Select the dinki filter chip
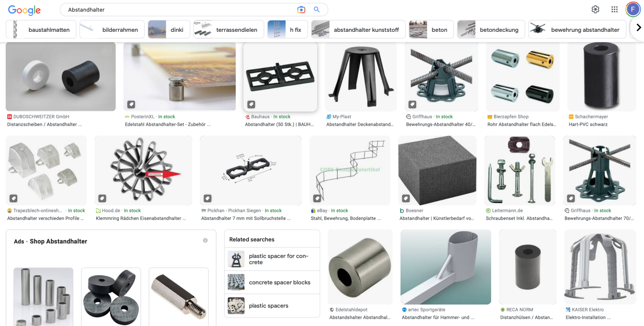 coord(169,29)
